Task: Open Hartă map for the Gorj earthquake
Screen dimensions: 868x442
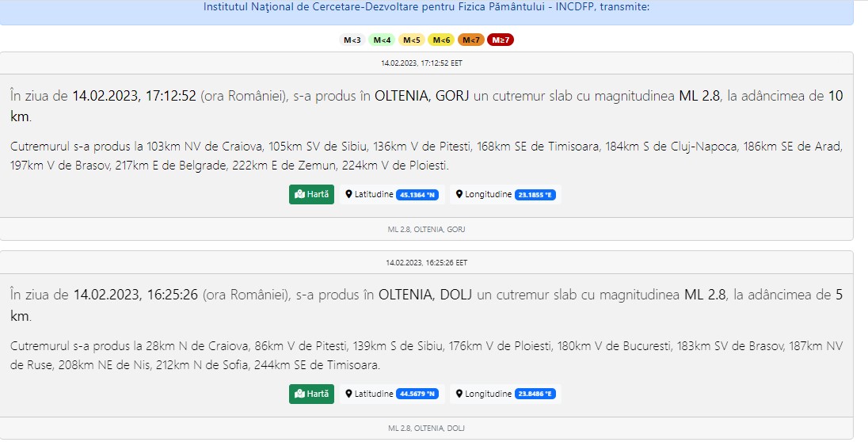Action: tap(311, 194)
